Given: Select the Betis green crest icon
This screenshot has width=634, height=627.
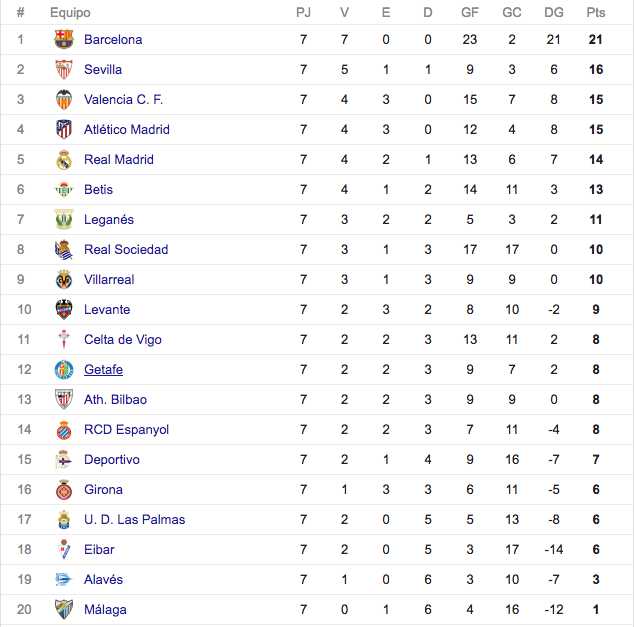Looking at the screenshot, I should point(64,189).
